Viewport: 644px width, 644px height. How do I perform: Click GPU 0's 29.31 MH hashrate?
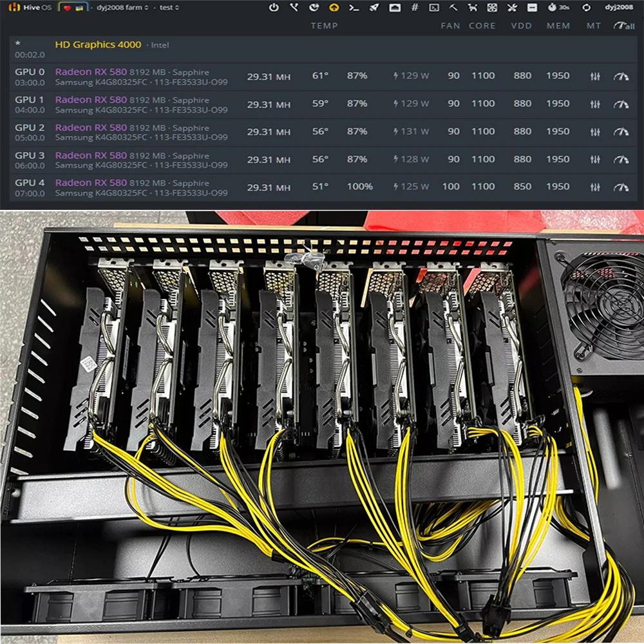point(269,77)
